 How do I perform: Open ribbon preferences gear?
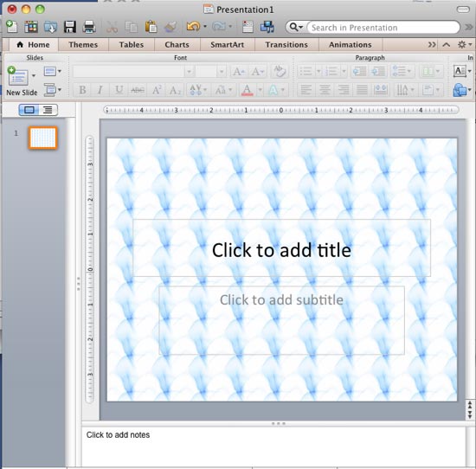tap(465, 45)
